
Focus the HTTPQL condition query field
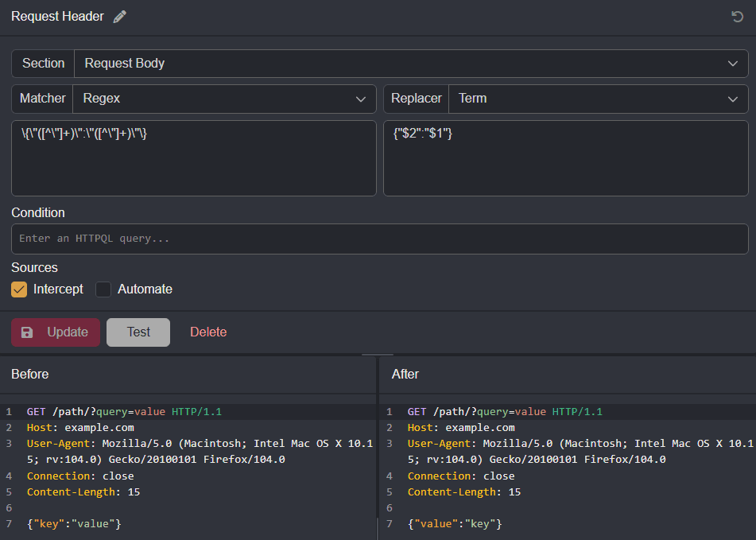pyautogui.click(x=379, y=239)
